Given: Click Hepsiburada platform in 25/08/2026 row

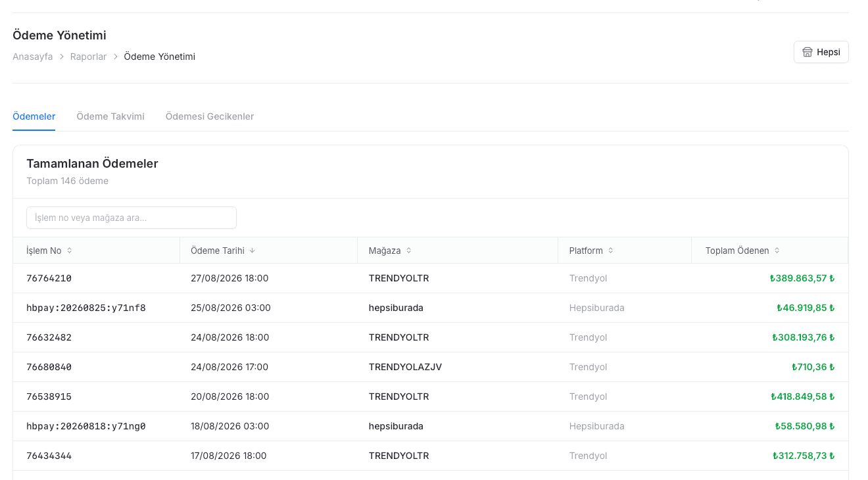Looking at the screenshot, I should 597,308.
